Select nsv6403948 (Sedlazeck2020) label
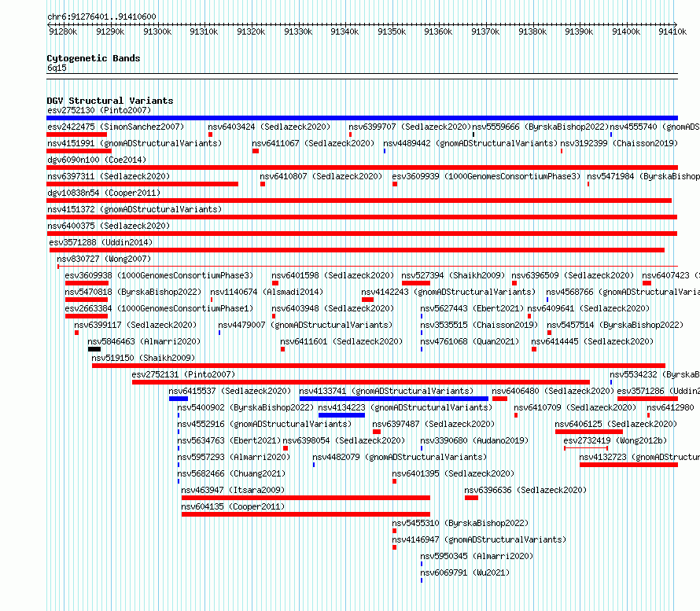This screenshot has height=611, width=700. click(x=333, y=308)
